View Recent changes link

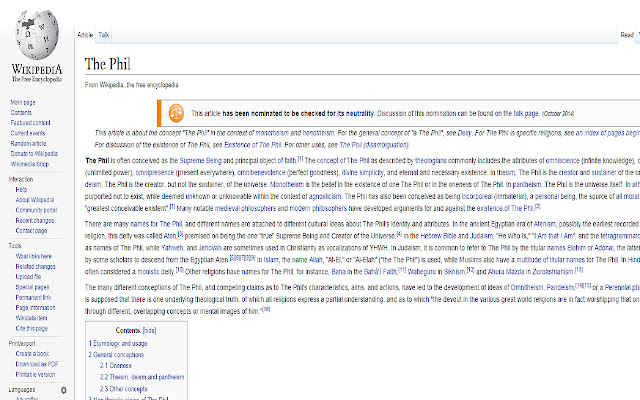pos(35,220)
